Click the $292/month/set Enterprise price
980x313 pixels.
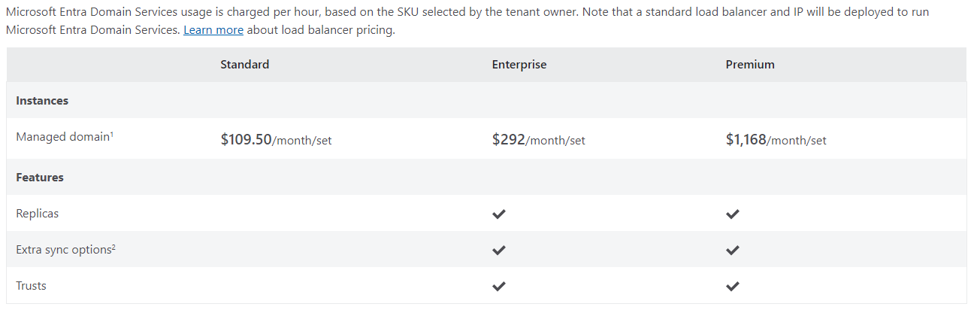[539, 139]
